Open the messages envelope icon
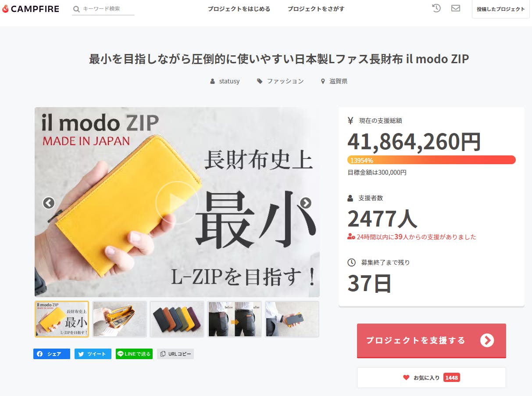Viewport: 532px width, 396px height. (x=456, y=8)
